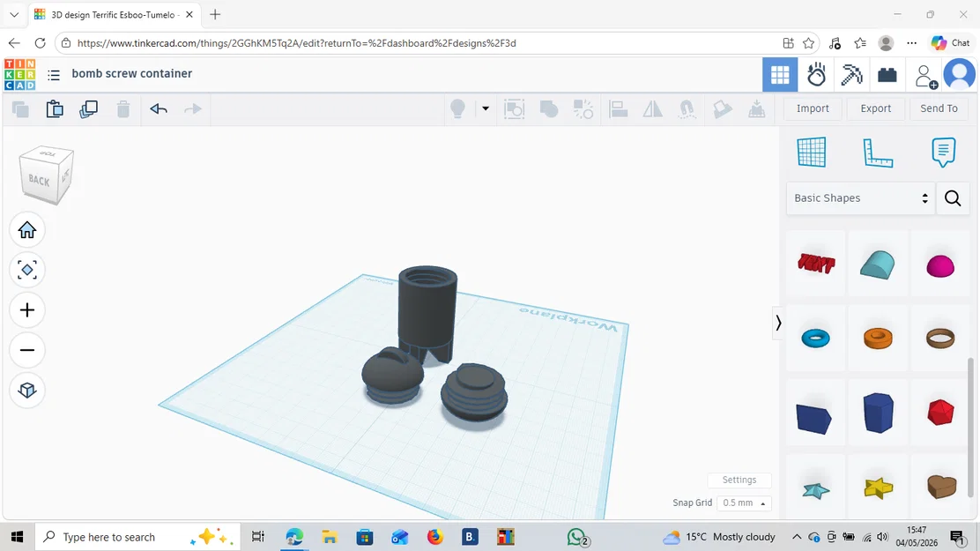The image size is (980, 551).
Task: Select the brown Ring shape
Action: [940, 339]
